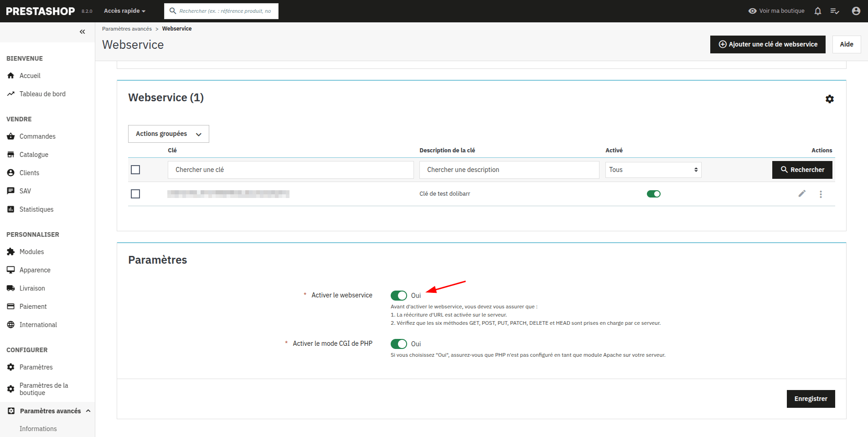
Task: Open the Activé filter Tous dropdown
Action: [653, 170]
